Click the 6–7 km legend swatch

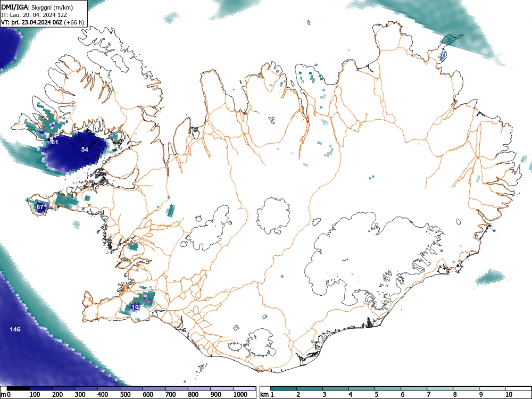tap(414, 388)
